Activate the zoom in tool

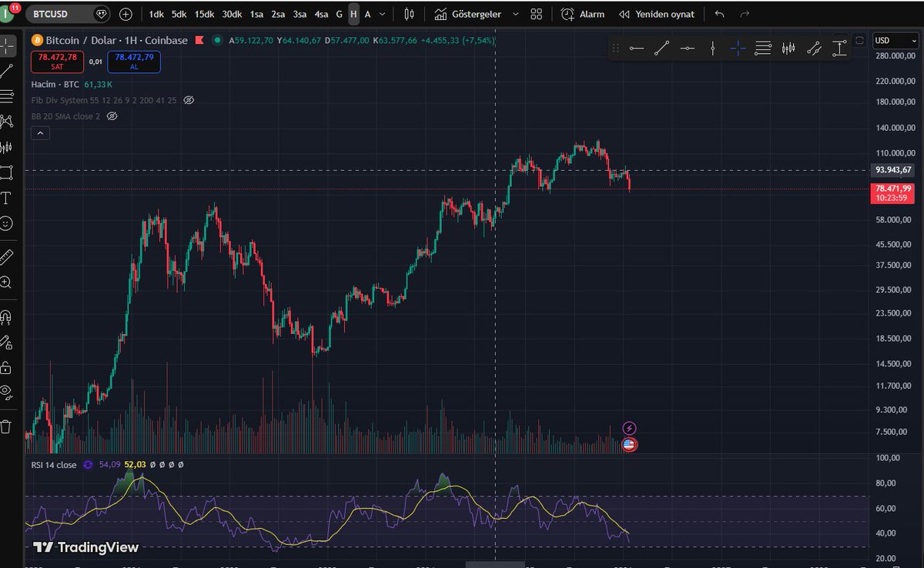coord(6,282)
